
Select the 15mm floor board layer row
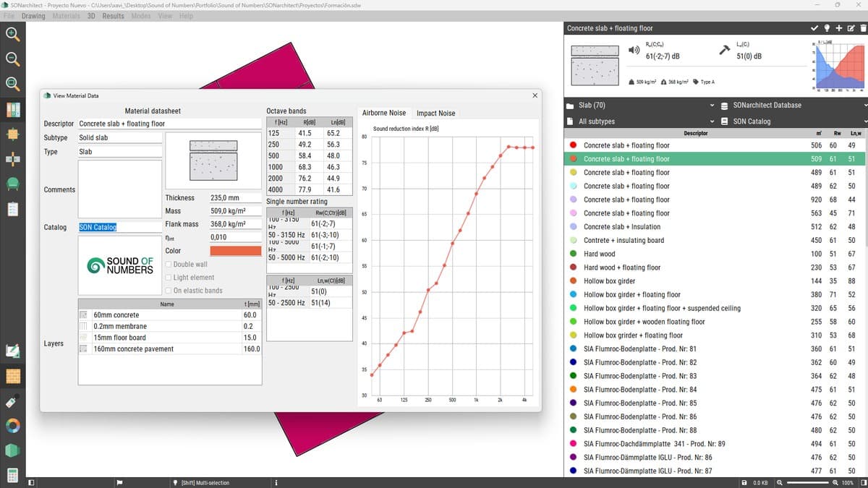[169, 338]
